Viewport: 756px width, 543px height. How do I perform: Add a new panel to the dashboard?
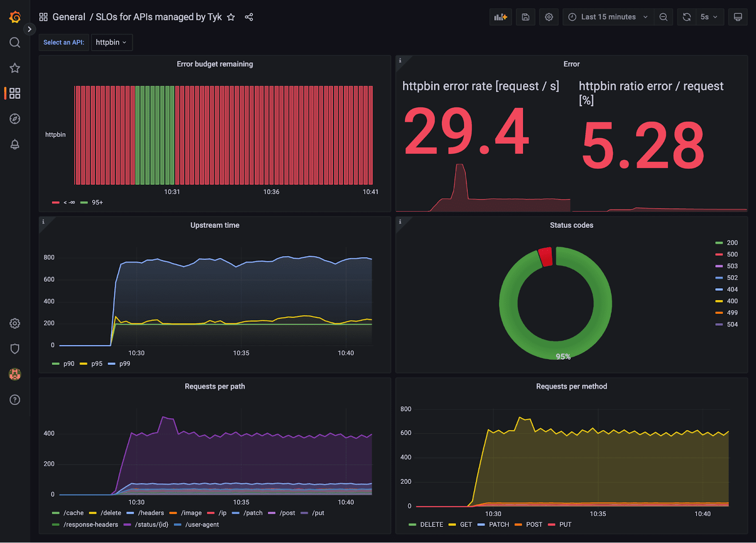coord(500,17)
